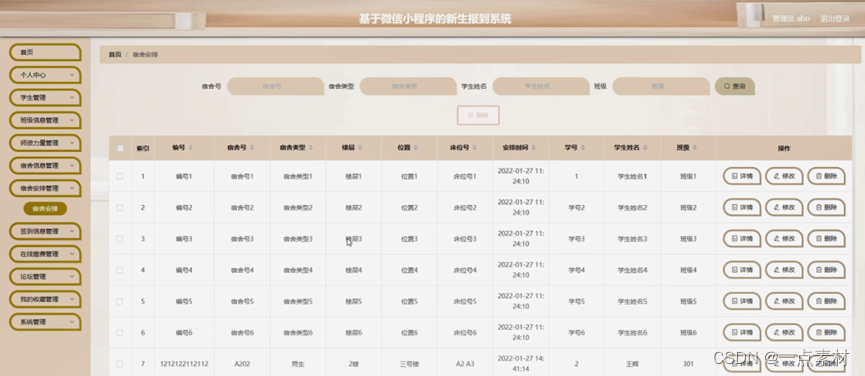
Task: Expand the 师资力量管理 sidebar menu
Action: (x=45, y=143)
